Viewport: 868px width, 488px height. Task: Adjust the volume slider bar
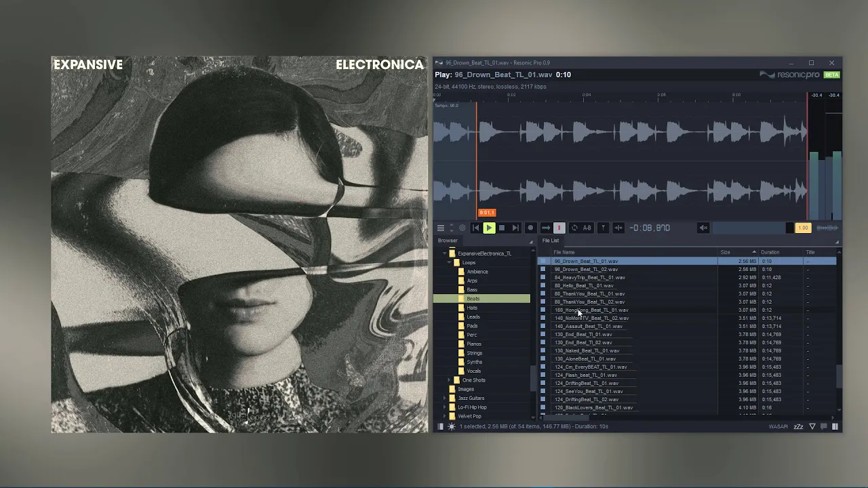point(753,228)
